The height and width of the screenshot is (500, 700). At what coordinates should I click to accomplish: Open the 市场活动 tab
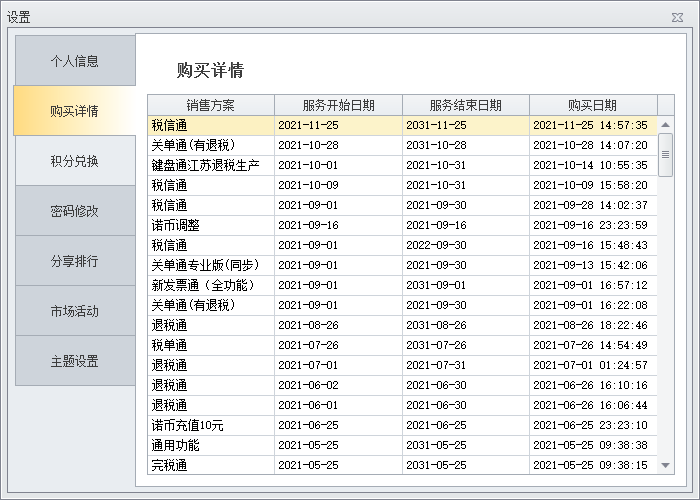75,311
